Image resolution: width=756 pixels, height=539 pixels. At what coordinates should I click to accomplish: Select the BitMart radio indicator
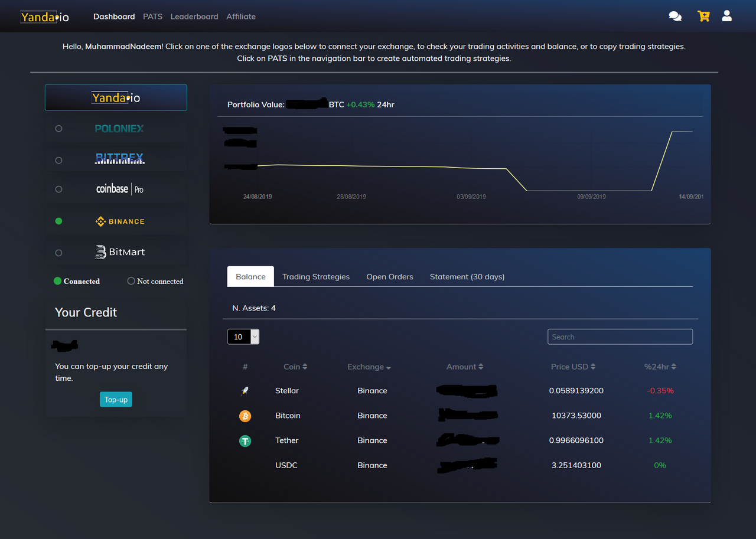[58, 253]
